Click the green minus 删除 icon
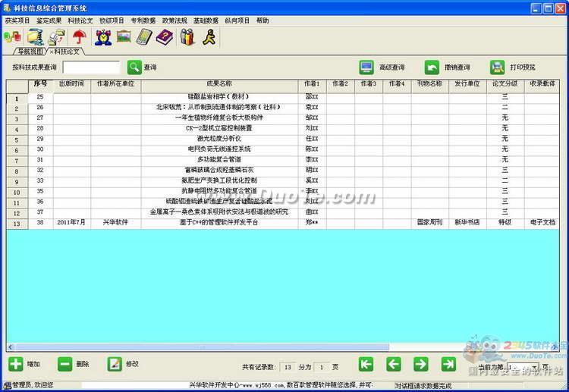This screenshot has height=392, width=569. [x=65, y=364]
